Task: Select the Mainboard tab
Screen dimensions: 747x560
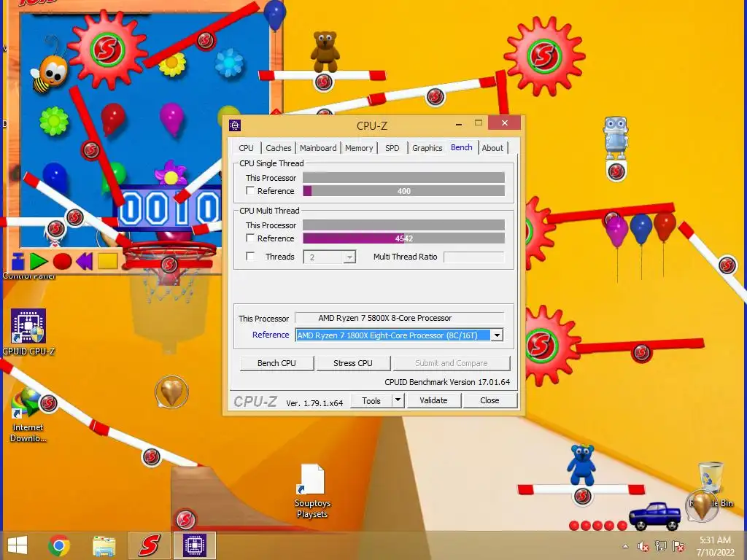Action: pyautogui.click(x=318, y=148)
